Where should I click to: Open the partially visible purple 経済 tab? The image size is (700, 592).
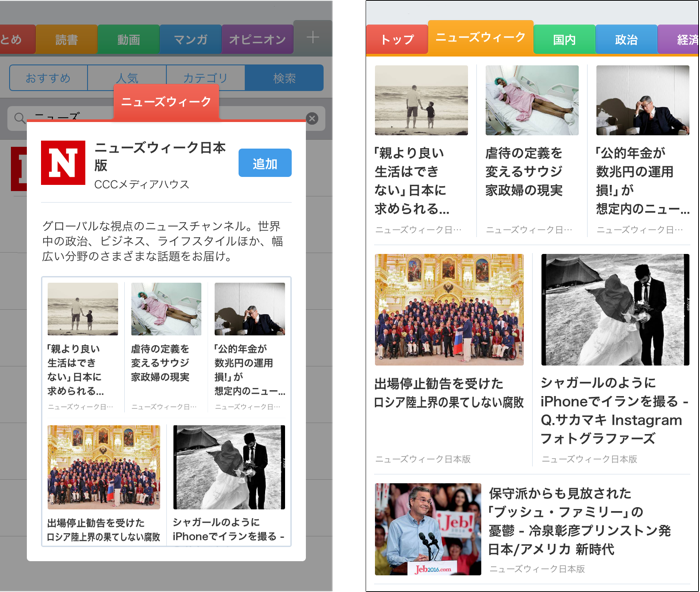(679, 39)
